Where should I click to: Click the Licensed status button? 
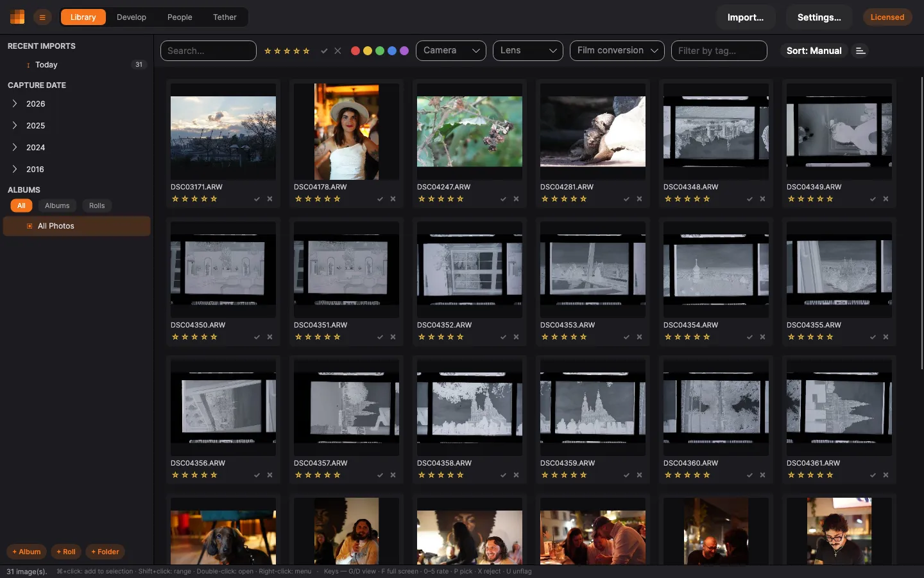click(887, 17)
